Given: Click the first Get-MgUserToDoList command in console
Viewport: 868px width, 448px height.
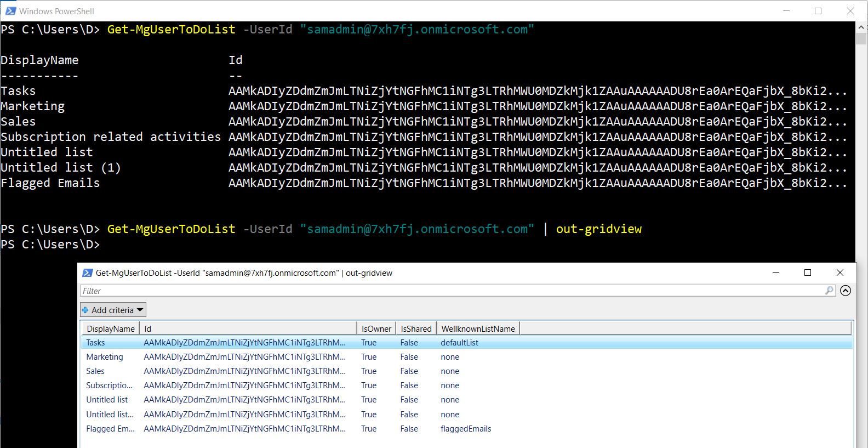Looking at the screenshot, I should pyautogui.click(x=171, y=29).
